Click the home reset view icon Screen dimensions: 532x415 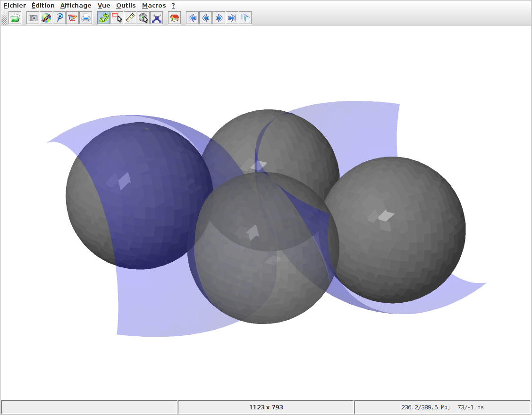[x=174, y=18]
